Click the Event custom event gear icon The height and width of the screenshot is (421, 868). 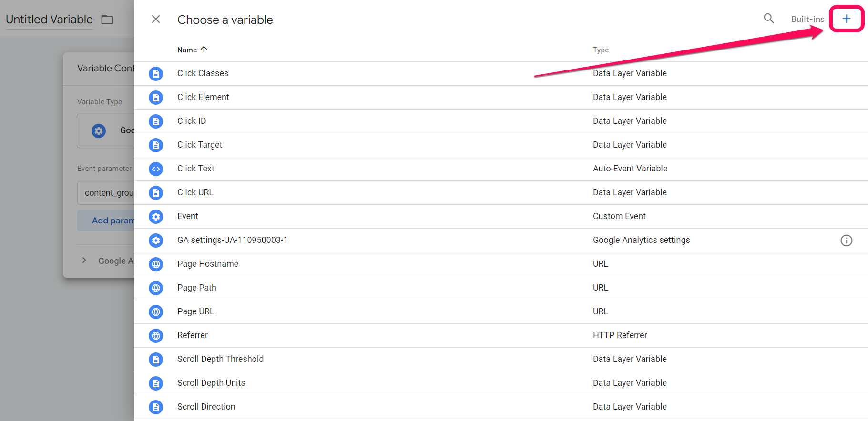click(156, 217)
